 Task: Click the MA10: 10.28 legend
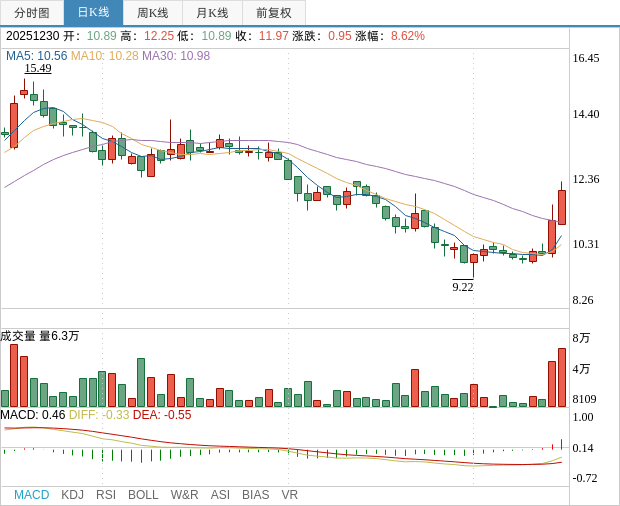point(104,56)
